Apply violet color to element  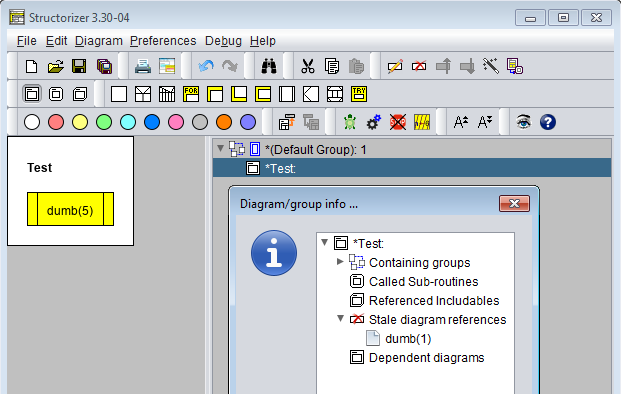point(248,122)
